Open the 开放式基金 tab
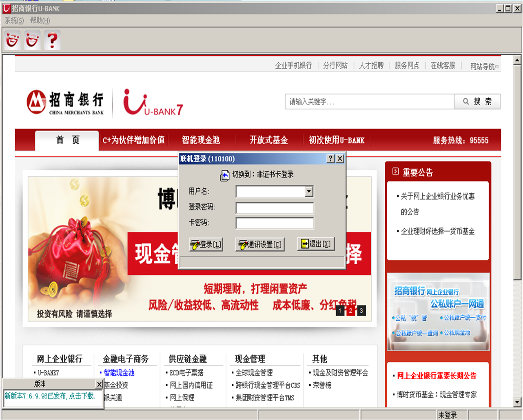523x420 pixels. [x=269, y=140]
